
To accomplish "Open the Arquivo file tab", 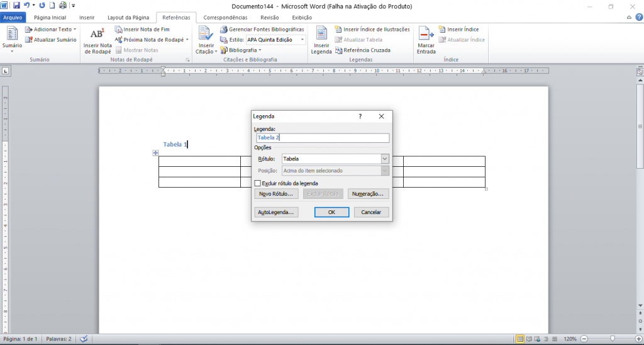I will (13, 18).
